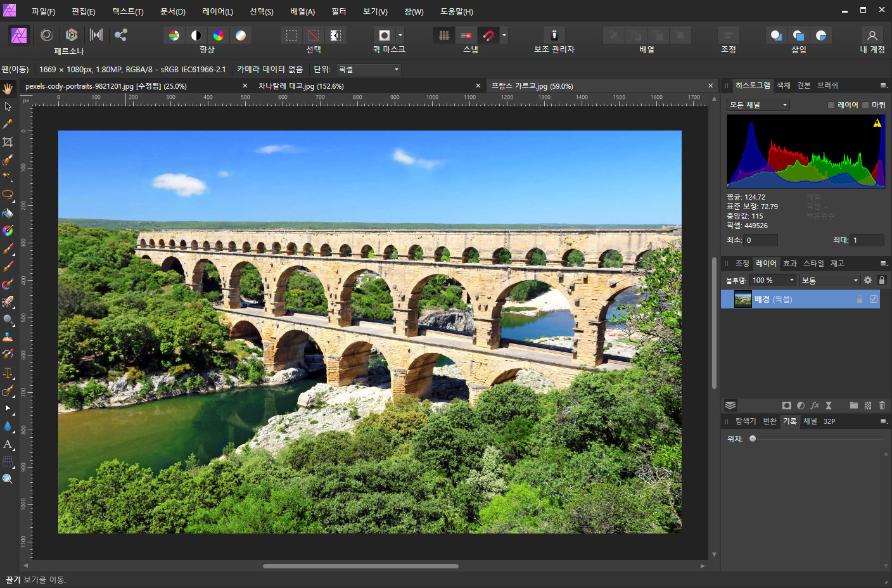
Task: Open the 보통 blend mode dropdown
Action: coord(829,280)
